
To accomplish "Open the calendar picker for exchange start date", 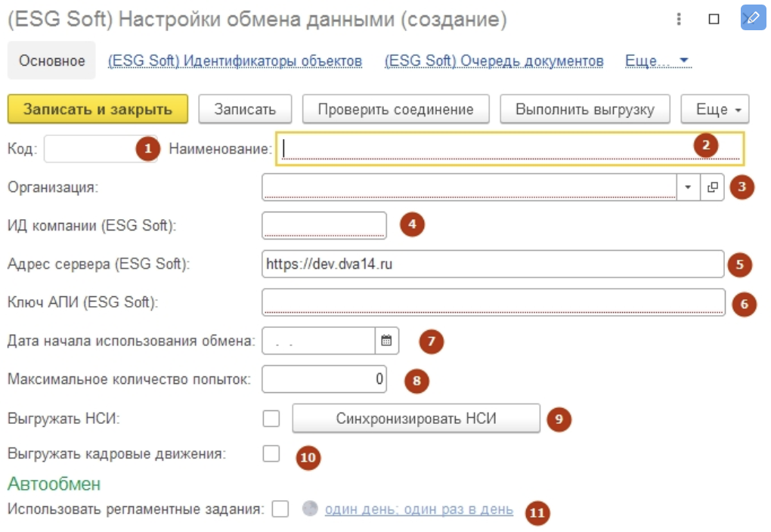I will (x=386, y=340).
